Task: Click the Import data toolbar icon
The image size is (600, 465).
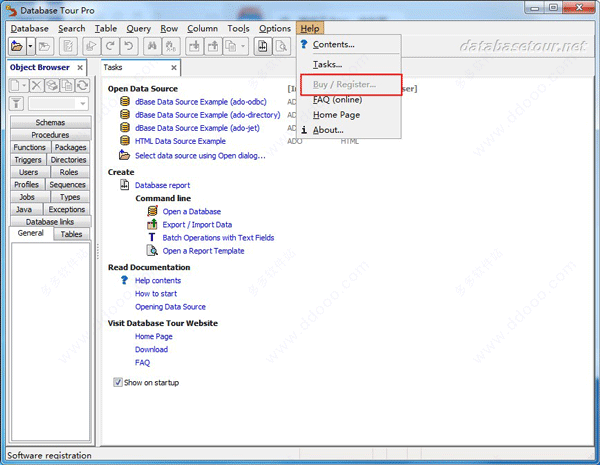Action: [194, 46]
